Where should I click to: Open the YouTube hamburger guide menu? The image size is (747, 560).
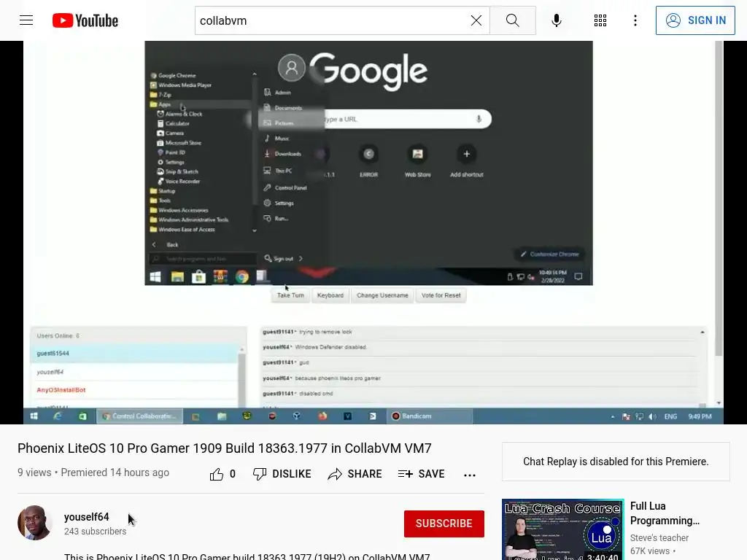[x=26, y=20]
